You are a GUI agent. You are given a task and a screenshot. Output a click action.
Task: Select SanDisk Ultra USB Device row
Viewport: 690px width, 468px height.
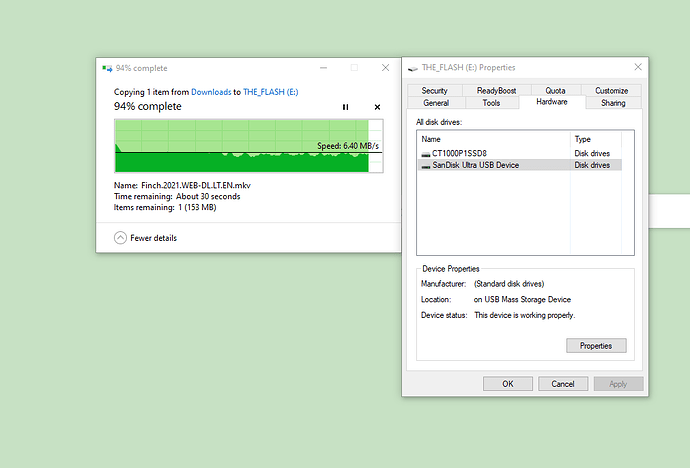tap(519, 165)
